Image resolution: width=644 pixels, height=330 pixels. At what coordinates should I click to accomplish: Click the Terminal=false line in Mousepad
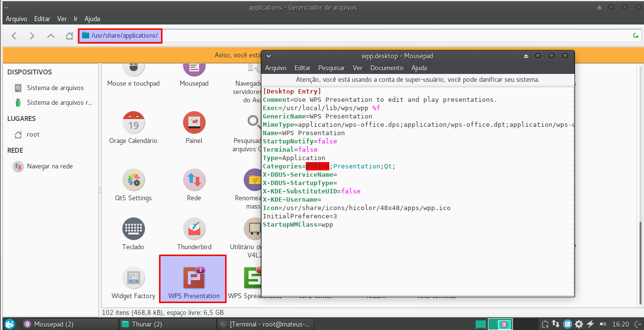pos(290,150)
